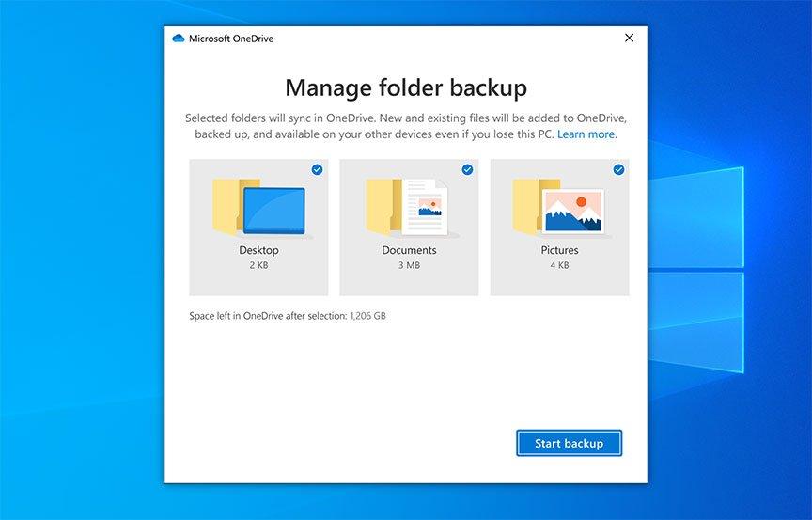The image size is (812, 520).
Task: Start the folder backup
Action: tap(570, 443)
